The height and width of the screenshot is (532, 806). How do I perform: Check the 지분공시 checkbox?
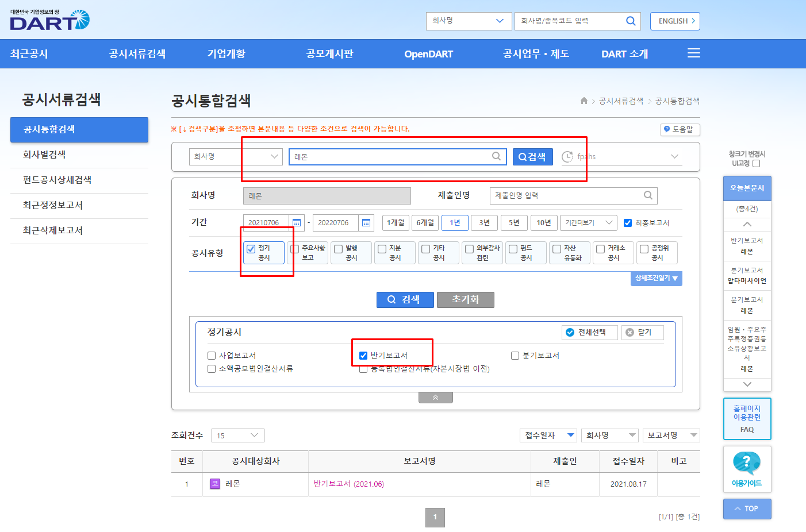pos(382,249)
